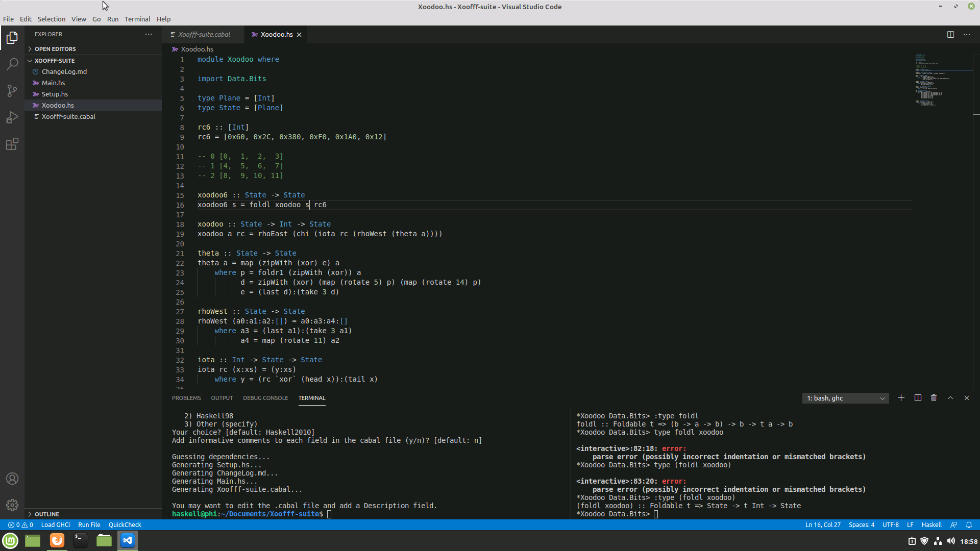980x551 pixels.
Task: Open the Source Control view
Action: pyautogui.click(x=12, y=91)
